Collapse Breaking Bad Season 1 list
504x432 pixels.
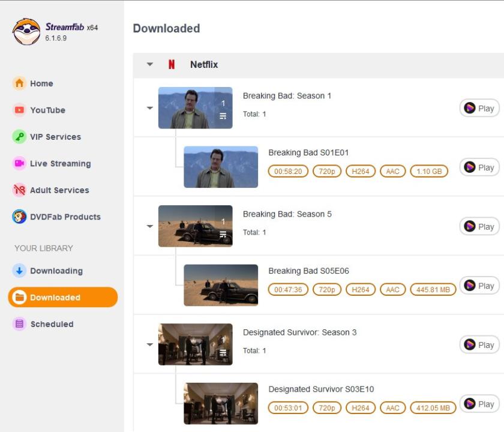[150, 108]
